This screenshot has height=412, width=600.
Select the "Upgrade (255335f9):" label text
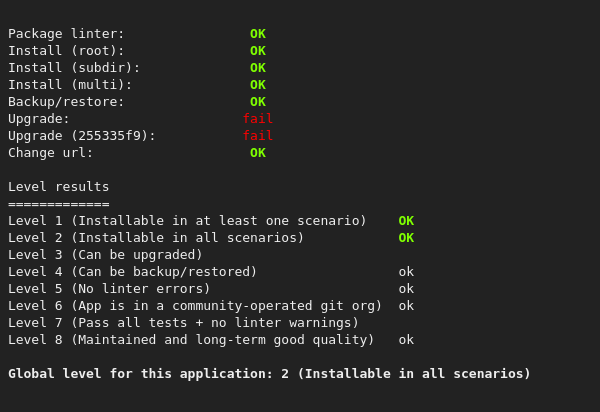(82, 136)
